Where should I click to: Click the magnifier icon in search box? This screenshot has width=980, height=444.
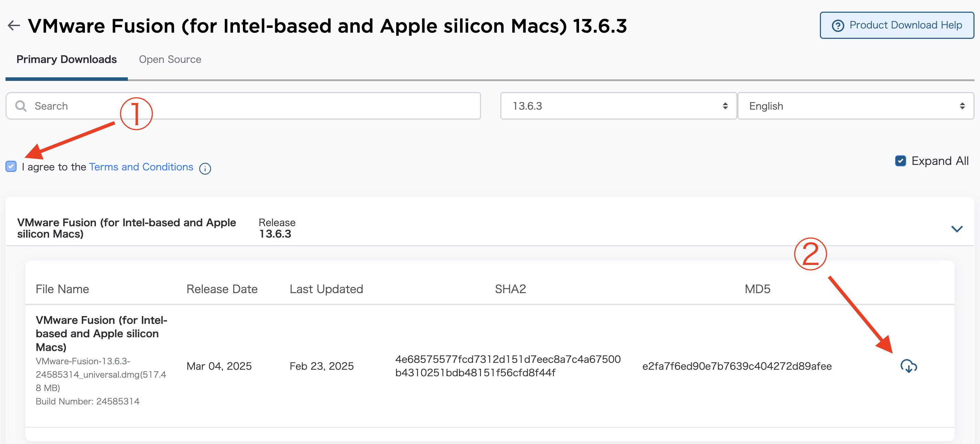[x=21, y=106]
